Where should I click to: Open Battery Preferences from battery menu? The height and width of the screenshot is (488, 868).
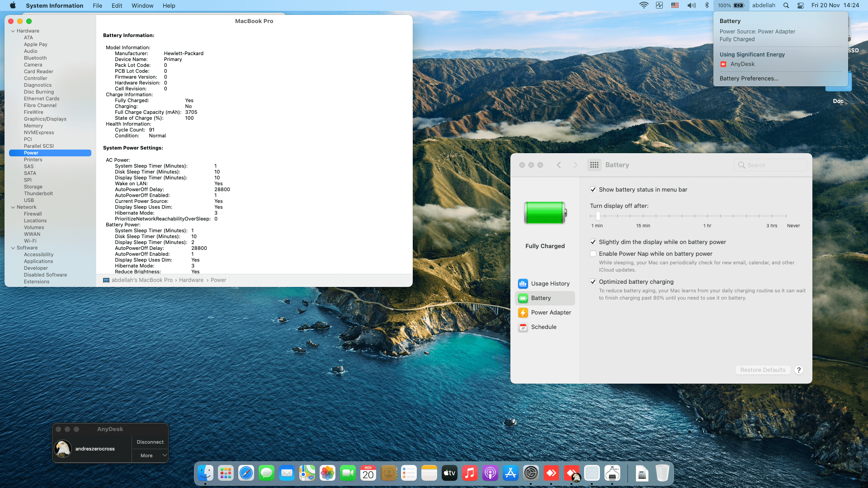pyautogui.click(x=749, y=79)
